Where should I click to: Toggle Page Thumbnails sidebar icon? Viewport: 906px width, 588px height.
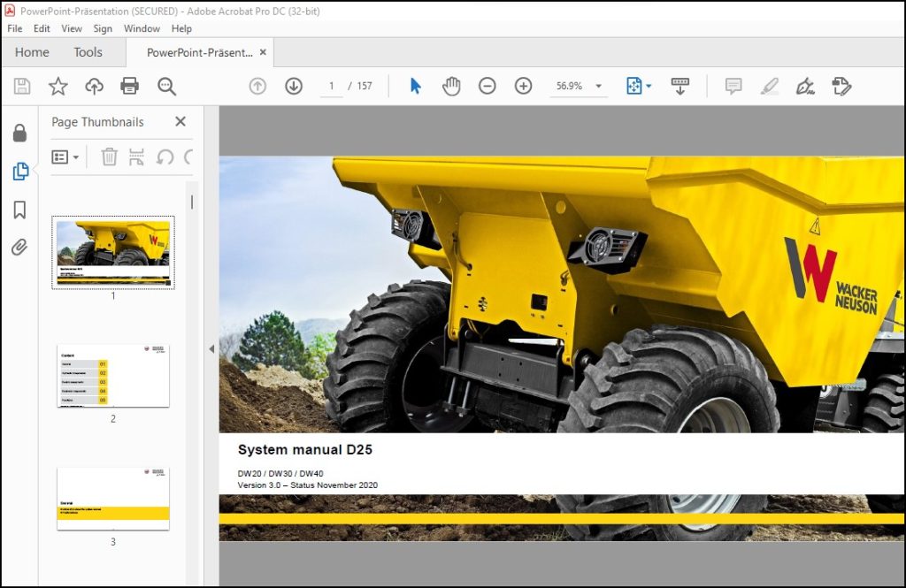click(20, 171)
